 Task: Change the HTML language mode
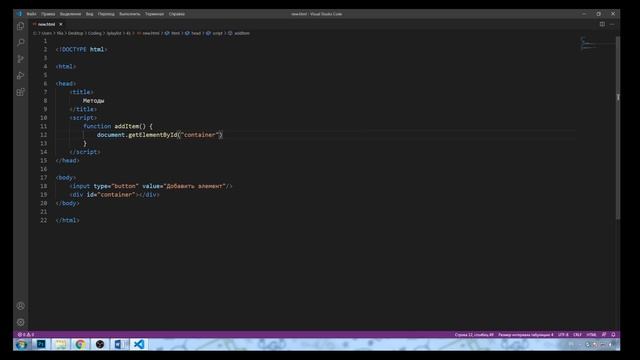coord(591,335)
